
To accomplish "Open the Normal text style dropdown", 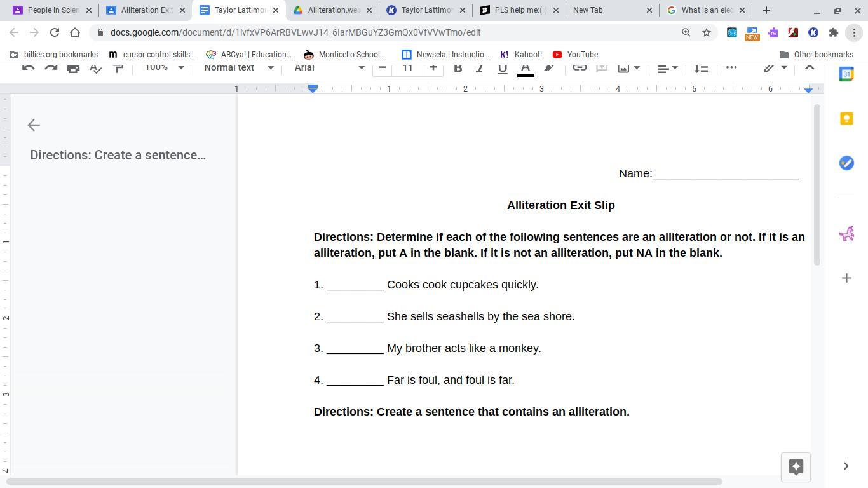I will (x=238, y=67).
